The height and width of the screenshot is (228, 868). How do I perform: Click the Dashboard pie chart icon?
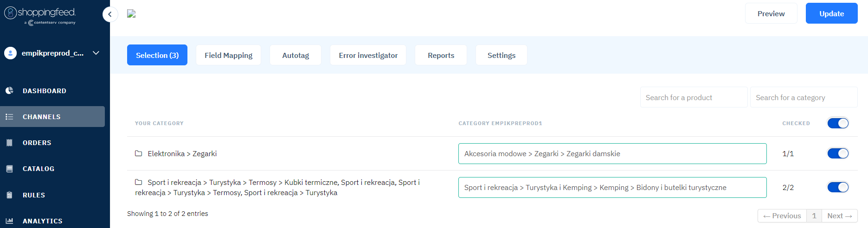[x=9, y=91]
